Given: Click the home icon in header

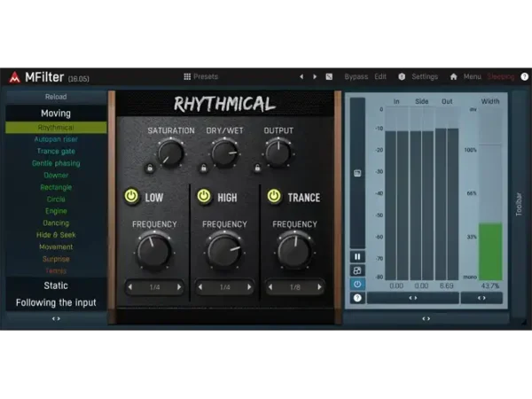Looking at the screenshot, I should (x=454, y=76).
